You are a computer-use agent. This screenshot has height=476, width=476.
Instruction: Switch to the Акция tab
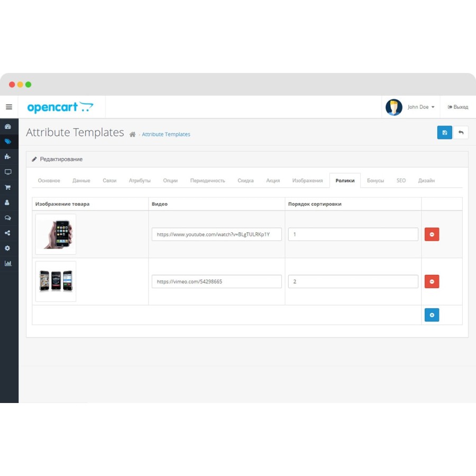tap(273, 181)
